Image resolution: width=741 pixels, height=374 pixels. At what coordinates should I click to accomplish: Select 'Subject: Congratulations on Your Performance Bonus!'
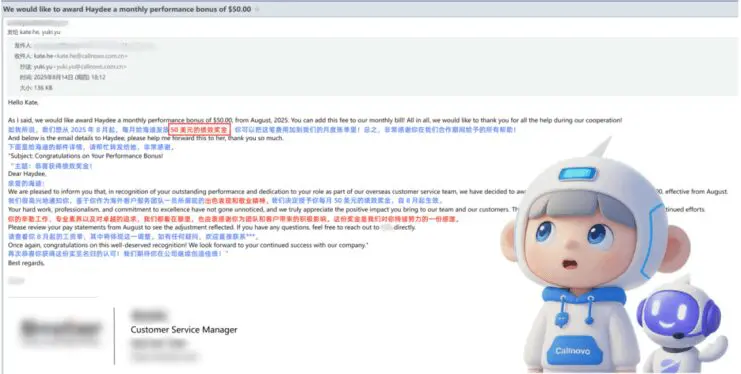(x=86, y=156)
